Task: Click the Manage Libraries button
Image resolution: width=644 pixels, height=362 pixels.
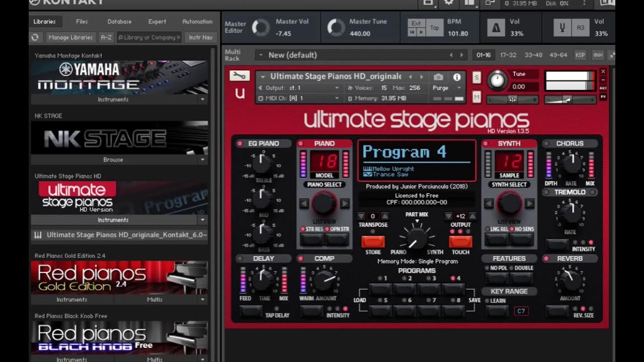Action: pyautogui.click(x=70, y=37)
